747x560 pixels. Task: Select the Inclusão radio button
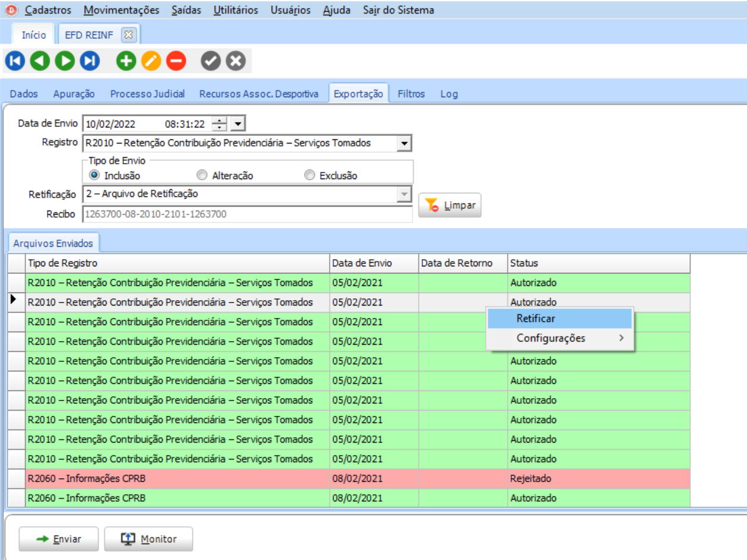point(94,176)
